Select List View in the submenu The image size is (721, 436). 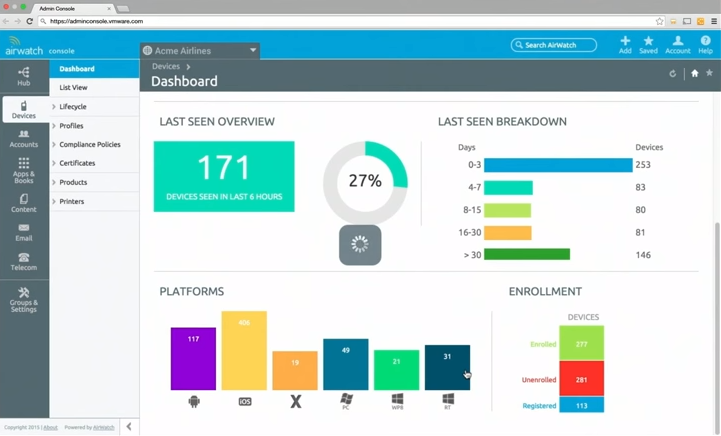tap(94, 87)
